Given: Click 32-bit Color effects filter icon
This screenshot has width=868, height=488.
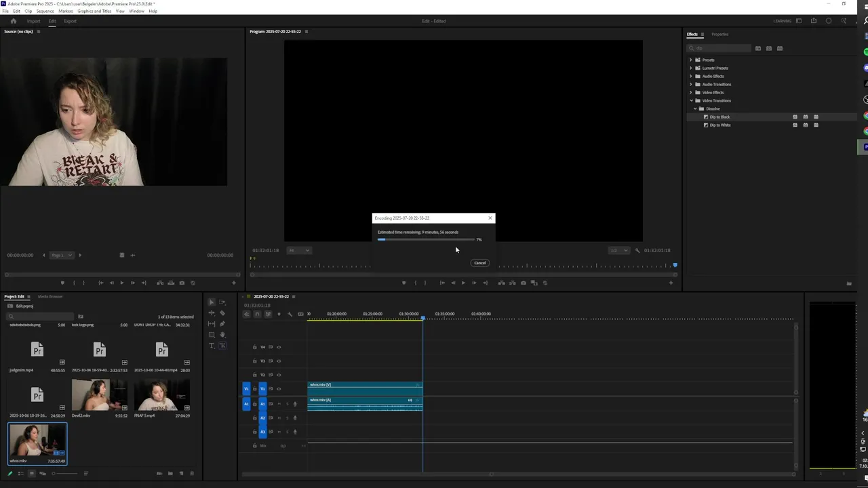Looking at the screenshot, I should (x=769, y=48).
